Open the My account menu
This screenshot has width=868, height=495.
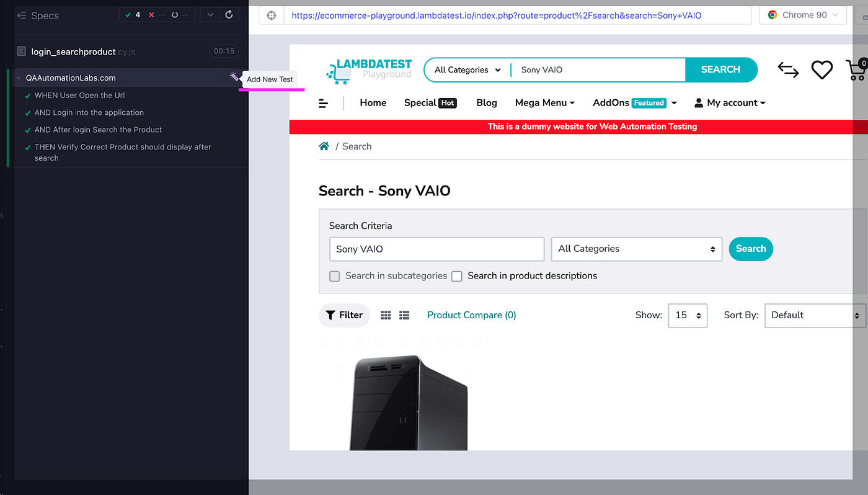pos(730,103)
